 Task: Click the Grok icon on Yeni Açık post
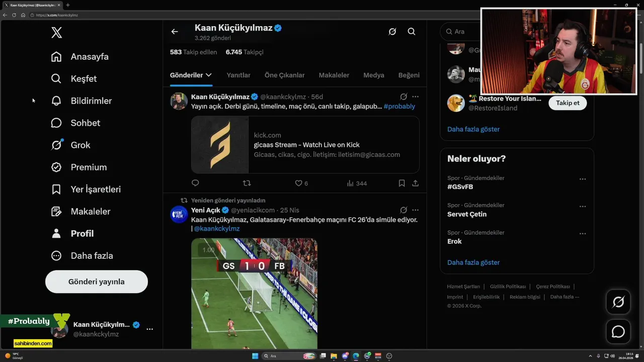point(404,210)
